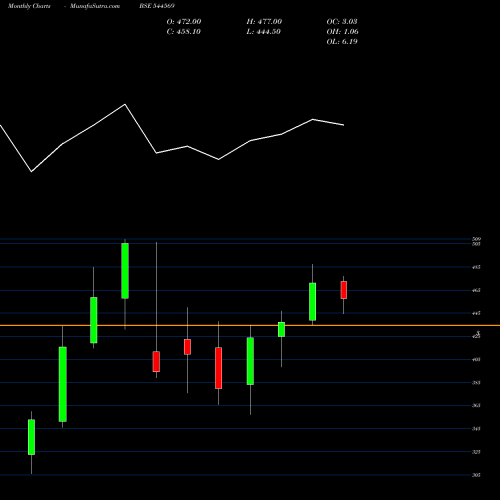Click the 385 price axis label
500x500 pixels.
pyautogui.click(x=476, y=382)
